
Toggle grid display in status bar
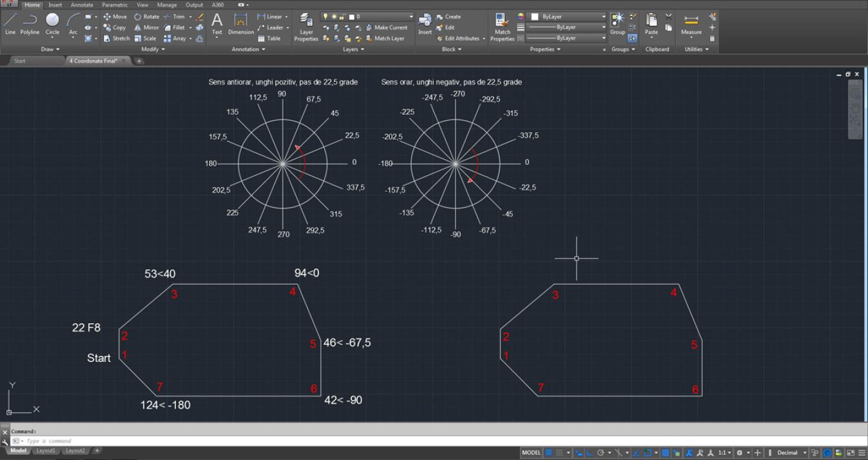548,452
